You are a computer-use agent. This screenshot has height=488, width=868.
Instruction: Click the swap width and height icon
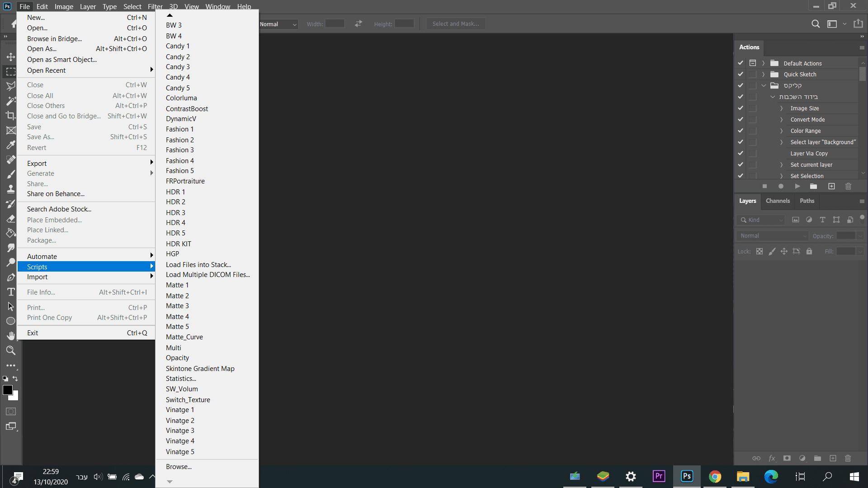pos(359,24)
